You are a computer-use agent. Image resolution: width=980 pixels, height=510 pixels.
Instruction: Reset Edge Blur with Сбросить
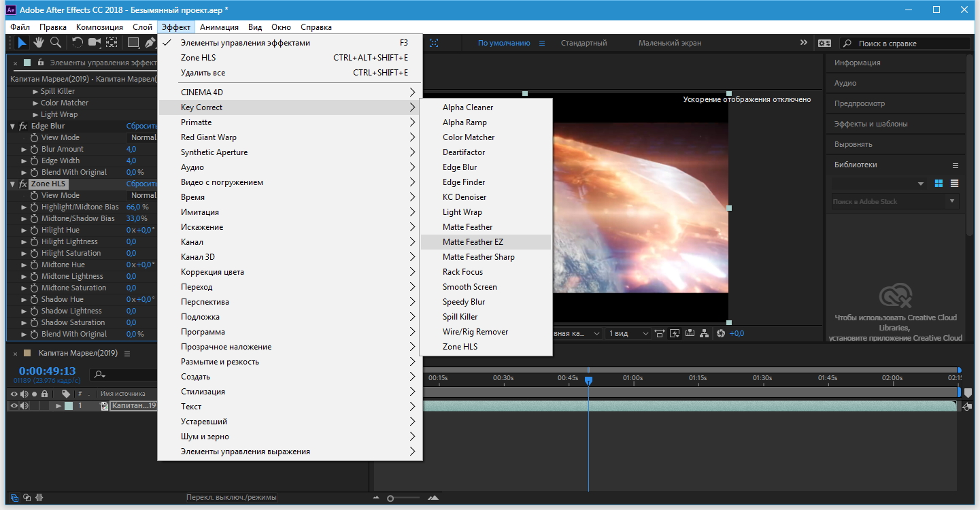(141, 126)
